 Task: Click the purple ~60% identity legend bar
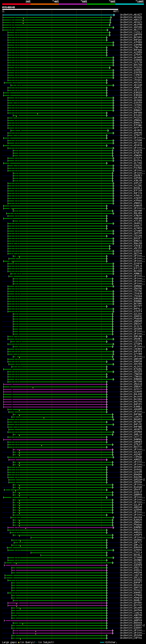73,4
